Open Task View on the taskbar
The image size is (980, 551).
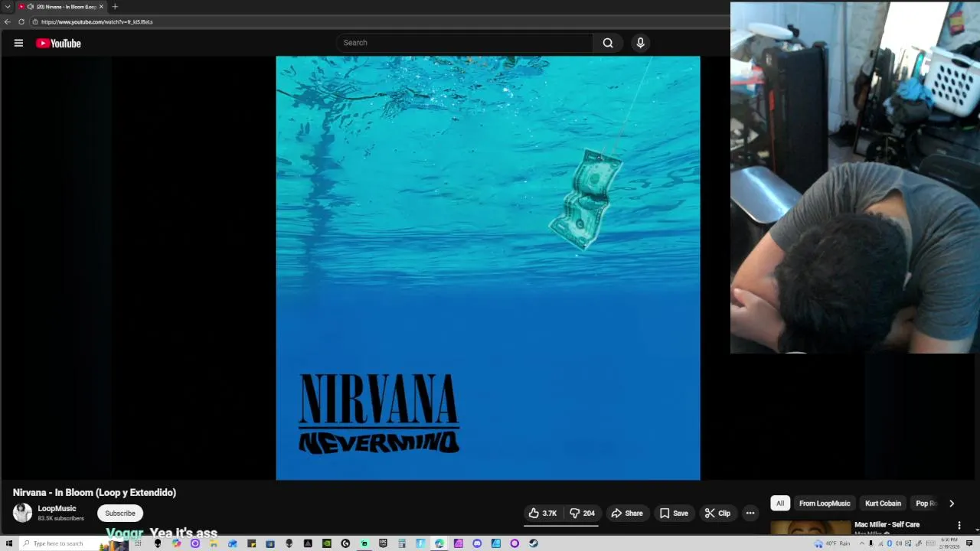click(138, 543)
